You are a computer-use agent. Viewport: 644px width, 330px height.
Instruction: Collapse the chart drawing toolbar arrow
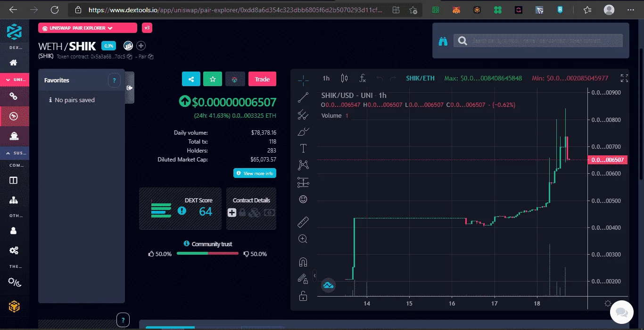315,275
